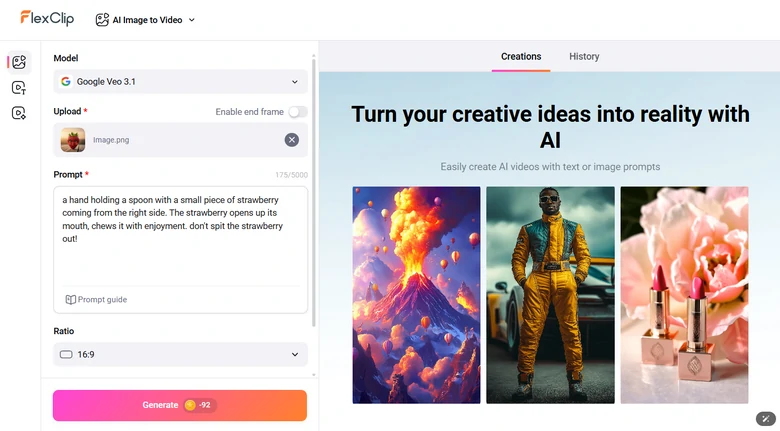
Task: Select the third sidebar video tool icon
Action: (x=18, y=113)
